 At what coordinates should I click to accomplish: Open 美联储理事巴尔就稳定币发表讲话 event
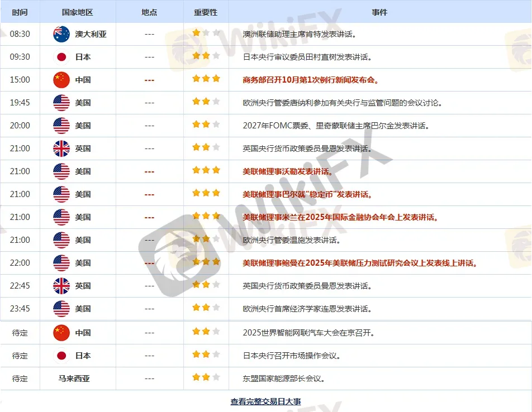click(x=307, y=194)
